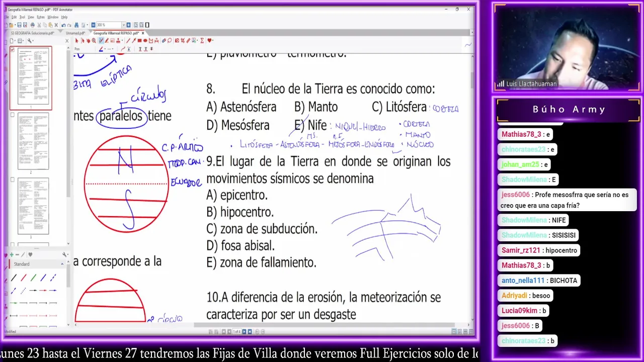Open the pen color dropdown arrow
Image resolution: width=644 pixels, height=362 pixels.
[x=105, y=49]
